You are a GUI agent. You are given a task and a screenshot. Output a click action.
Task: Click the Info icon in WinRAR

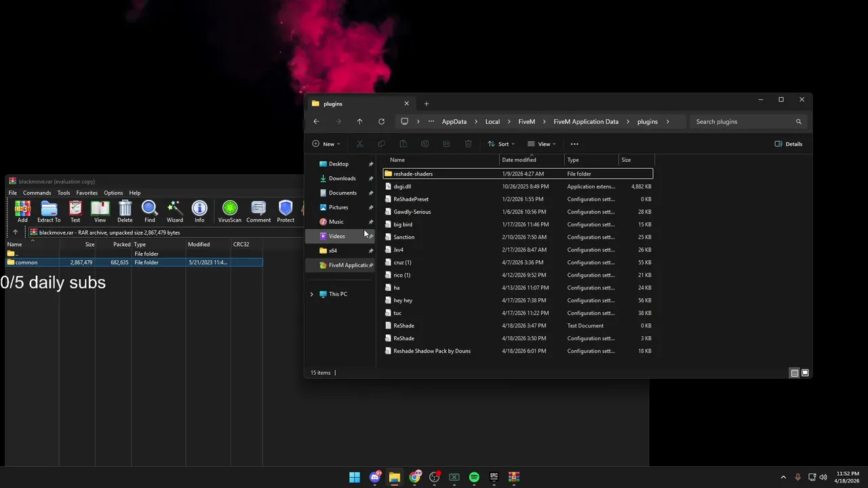pos(199,211)
